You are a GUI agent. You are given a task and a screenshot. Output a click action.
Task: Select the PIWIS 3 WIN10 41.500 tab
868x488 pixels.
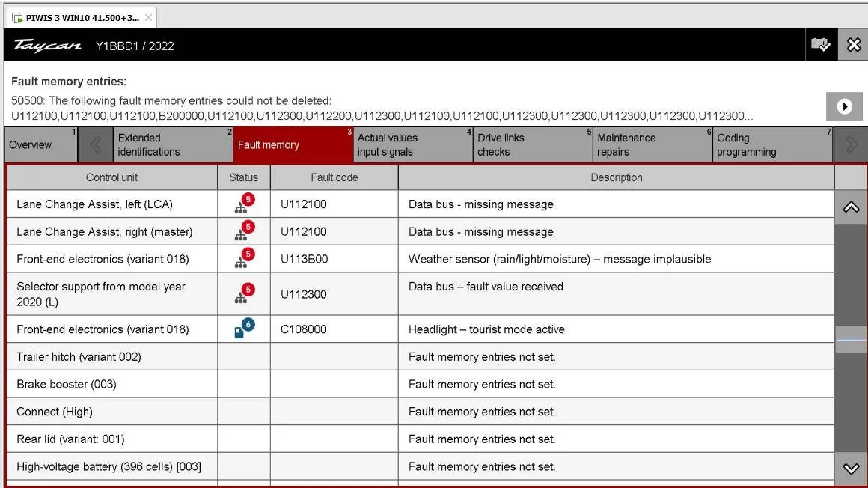[82, 18]
